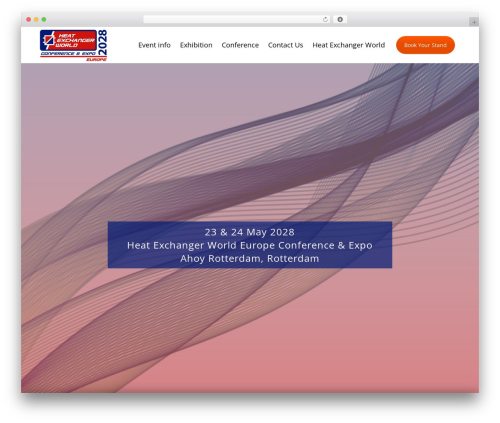
Task: Open the Heat Exchanger World link
Action: pyautogui.click(x=349, y=45)
